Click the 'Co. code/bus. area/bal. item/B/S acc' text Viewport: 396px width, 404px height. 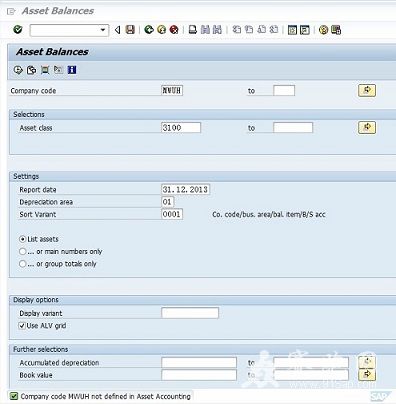coord(269,214)
